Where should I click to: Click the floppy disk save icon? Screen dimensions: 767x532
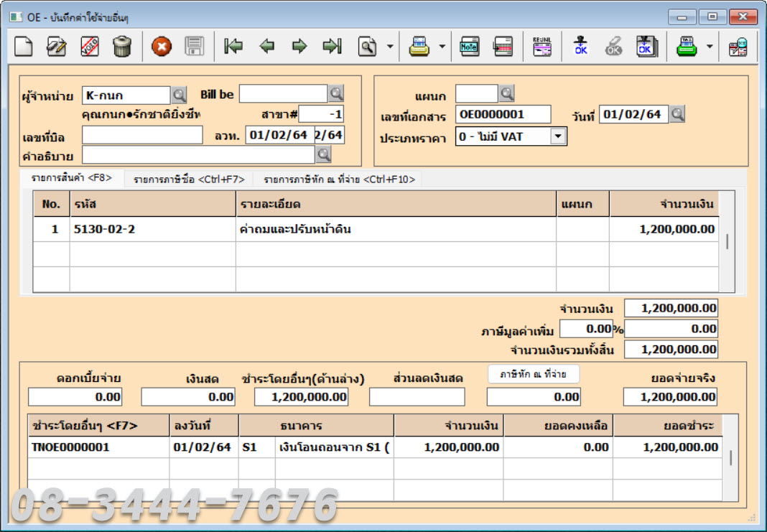pyautogui.click(x=194, y=47)
